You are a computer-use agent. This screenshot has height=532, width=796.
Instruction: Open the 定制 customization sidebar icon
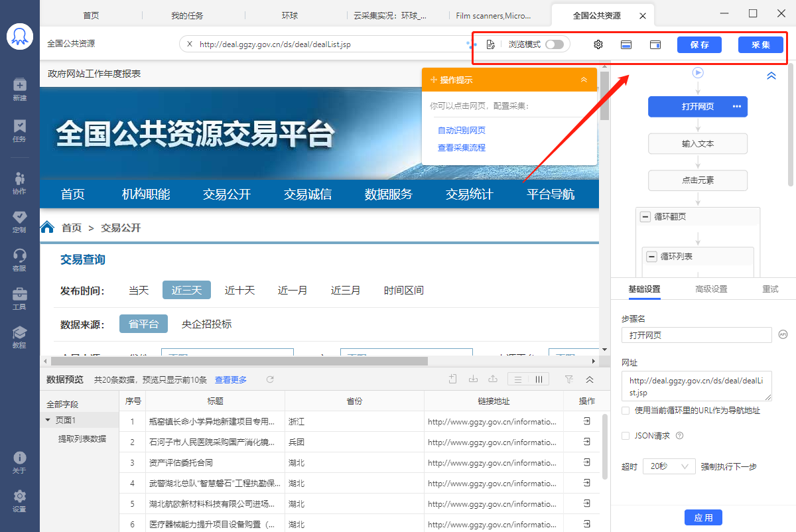pos(19,222)
